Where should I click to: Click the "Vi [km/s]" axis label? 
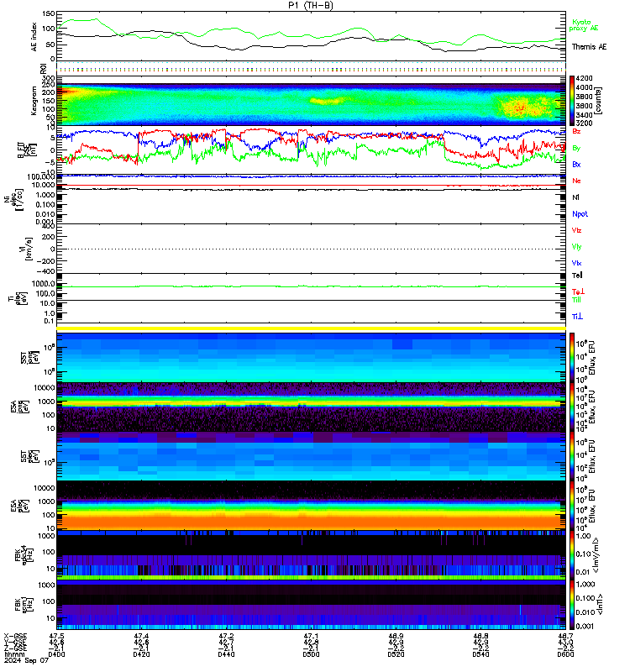coord(26,249)
